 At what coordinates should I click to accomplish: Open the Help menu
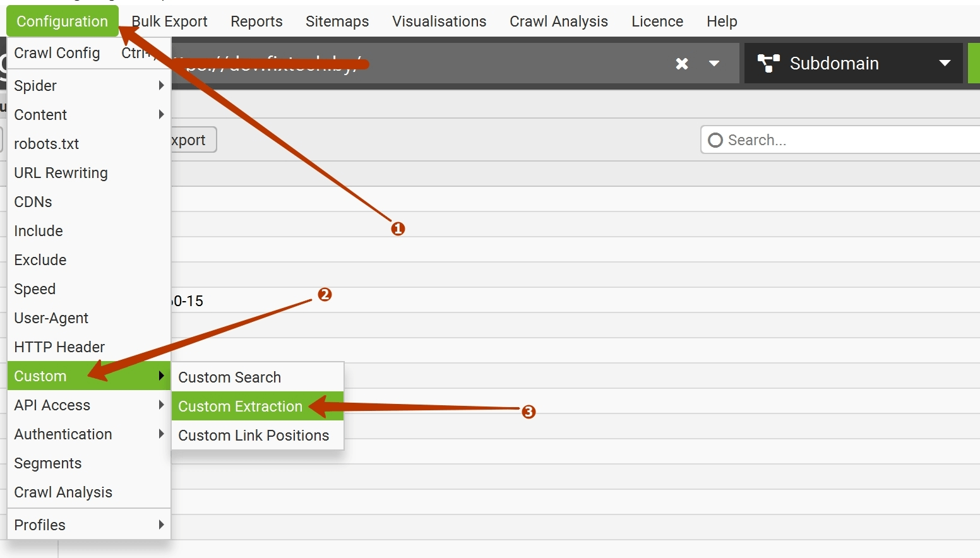coord(722,21)
